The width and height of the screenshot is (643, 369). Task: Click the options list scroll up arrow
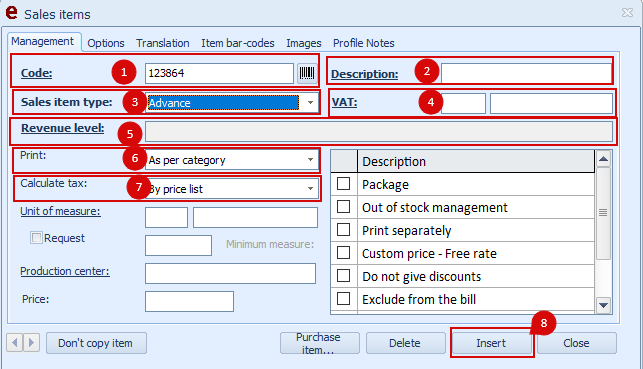(603, 159)
